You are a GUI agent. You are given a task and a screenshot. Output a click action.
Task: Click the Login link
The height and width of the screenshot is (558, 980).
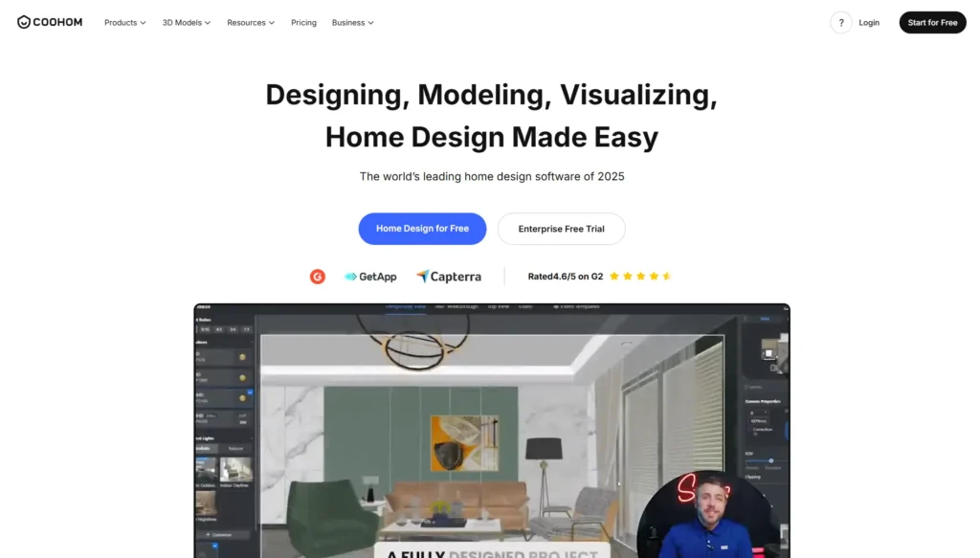point(869,23)
